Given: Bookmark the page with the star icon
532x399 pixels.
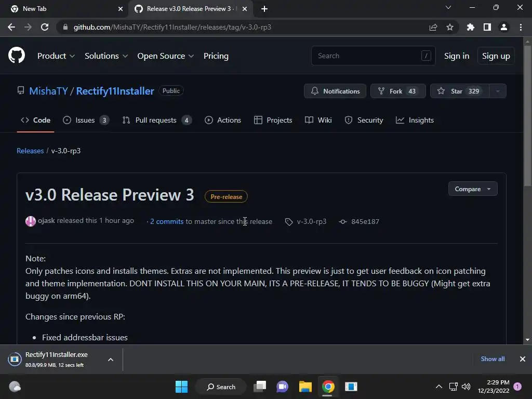Looking at the screenshot, I should 449,27.
